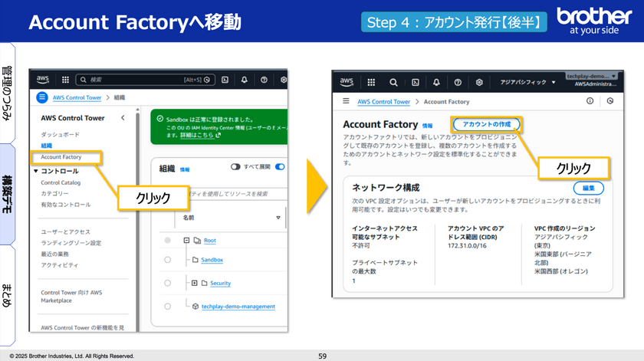The image size is (644, 361).
Task: Expand the Security OU tree node
Action: point(195,284)
